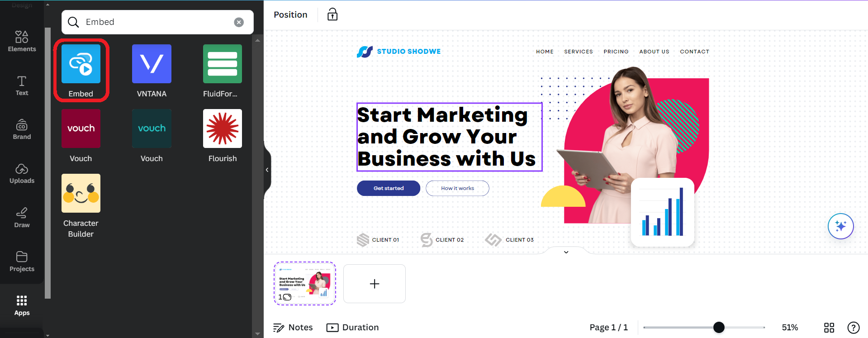This screenshot has height=338, width=868.
Task: Adjust the zoom slider
Action: coord(718,327)
